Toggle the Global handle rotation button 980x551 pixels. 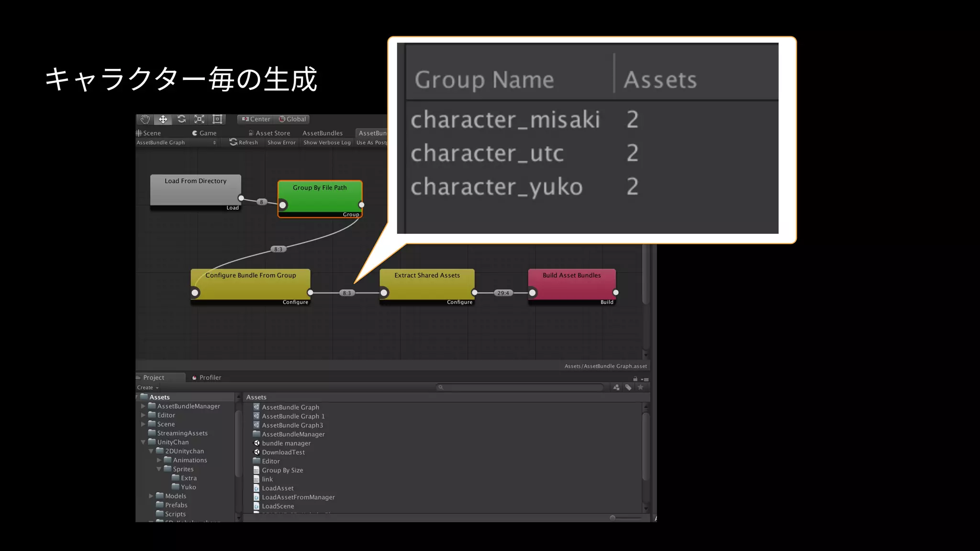pos(292,119)
